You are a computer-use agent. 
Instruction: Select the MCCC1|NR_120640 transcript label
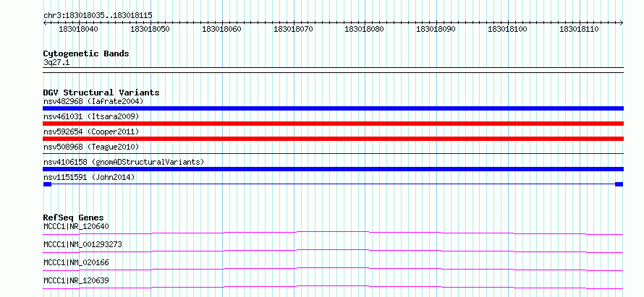pos(77,226)
